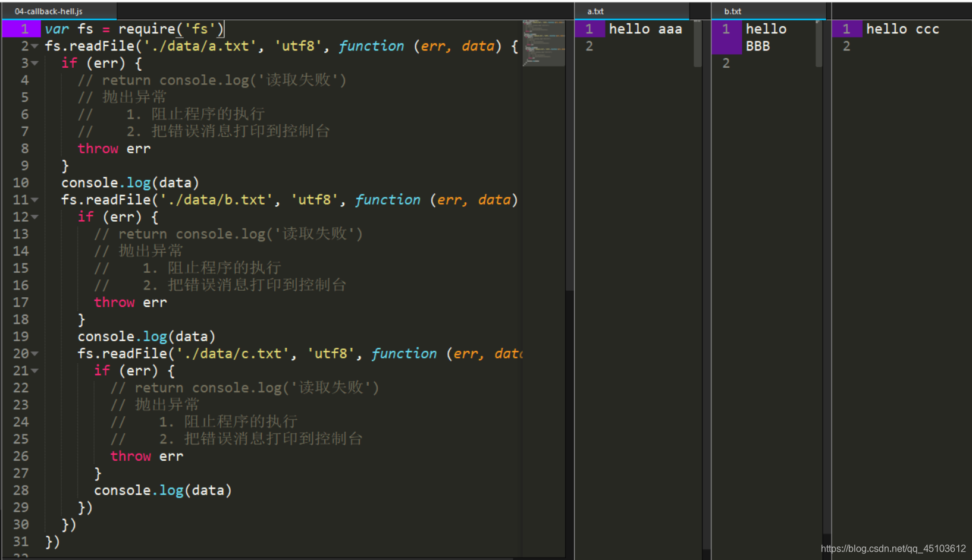Collapse the if block fold at line 12
Viewport: 972px width, 560px height.
(35, 217)
